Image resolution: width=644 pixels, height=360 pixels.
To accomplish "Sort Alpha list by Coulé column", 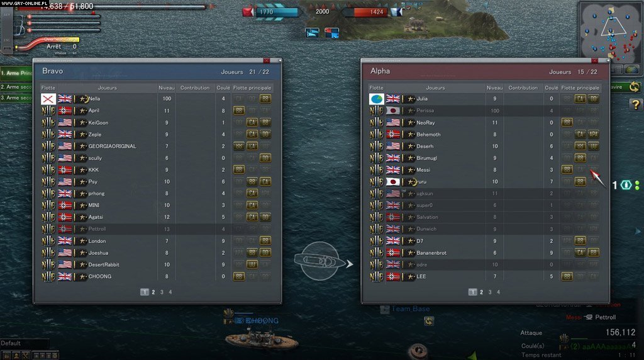I will click(551, 88).
